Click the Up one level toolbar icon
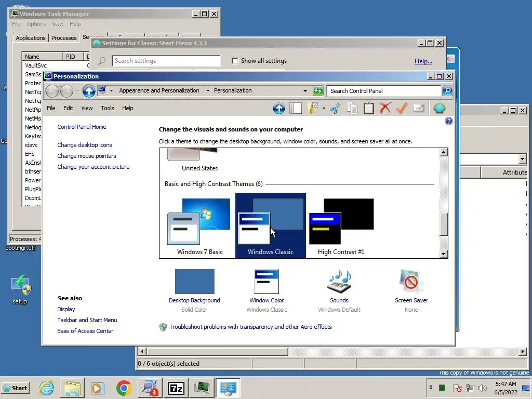 (x=279, y=109)
